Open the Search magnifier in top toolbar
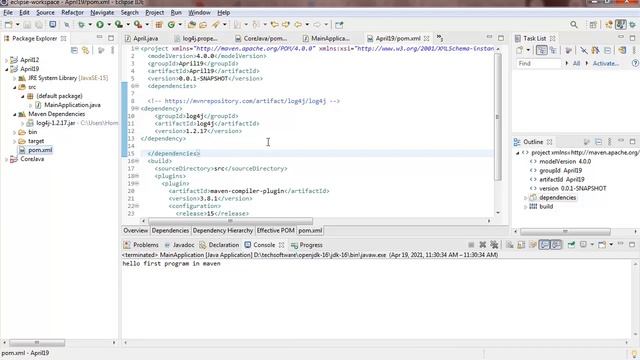This screenshot has width=640, height=360. [x=574, y=24]
